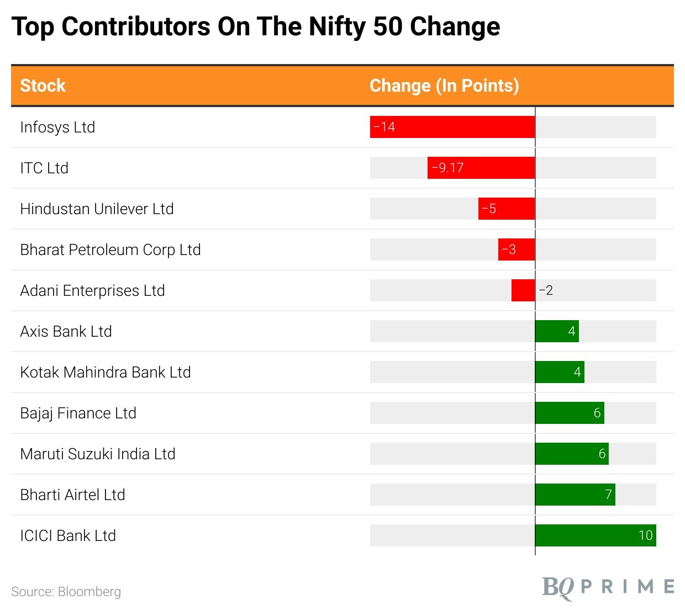Image resolution: width=685 pixels, height=616 pixels.
Task: Click the ITC Ltd -9.17 bar
Action: tap(481, 168)
